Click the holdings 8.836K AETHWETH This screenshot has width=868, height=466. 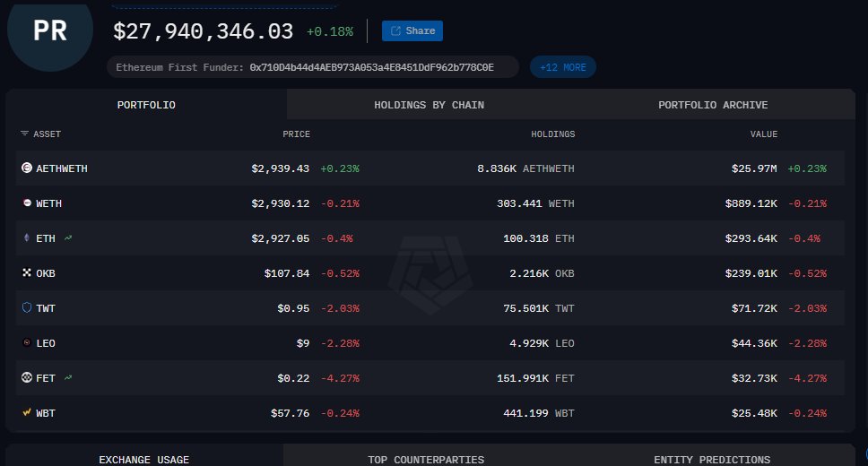click(x=525, y=168)
